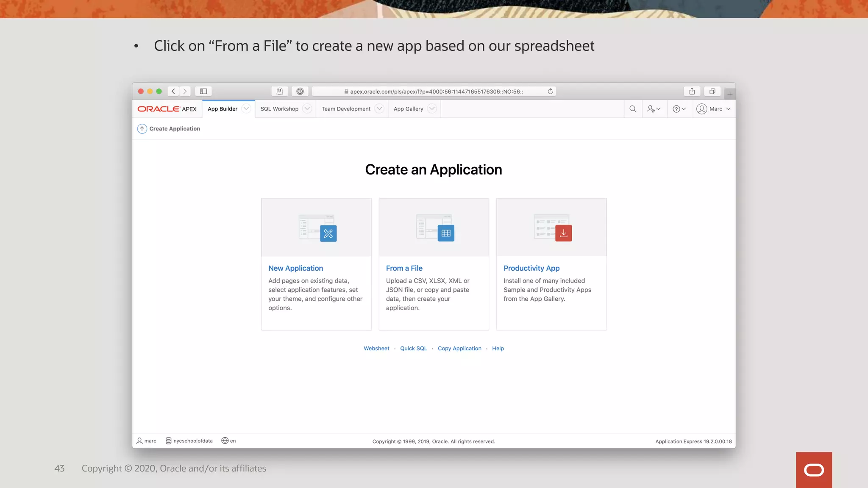Image resolution: width=868 pixels, height=488 pixels.
Task: Open the From a File link
Action: click(x=404, y=268)
